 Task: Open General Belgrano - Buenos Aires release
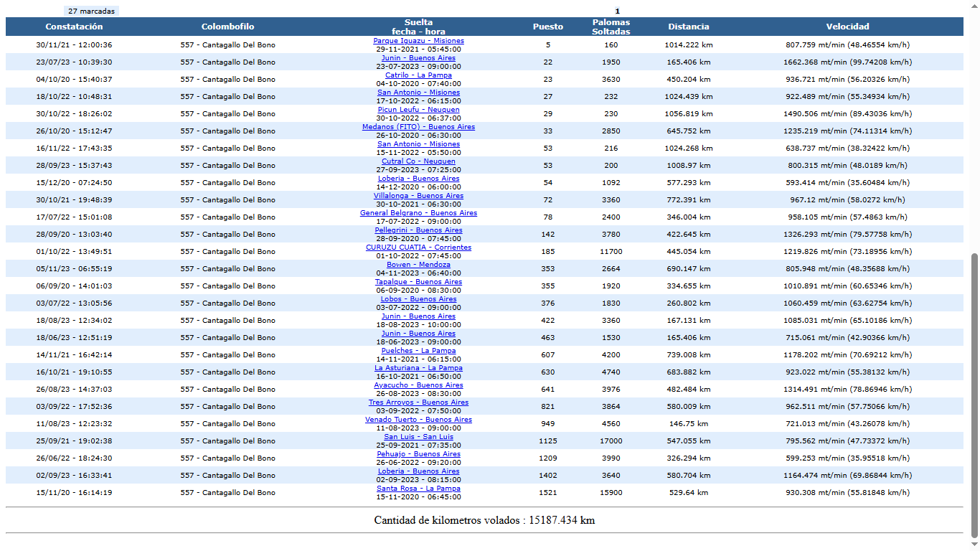click(x=418, y=213)
